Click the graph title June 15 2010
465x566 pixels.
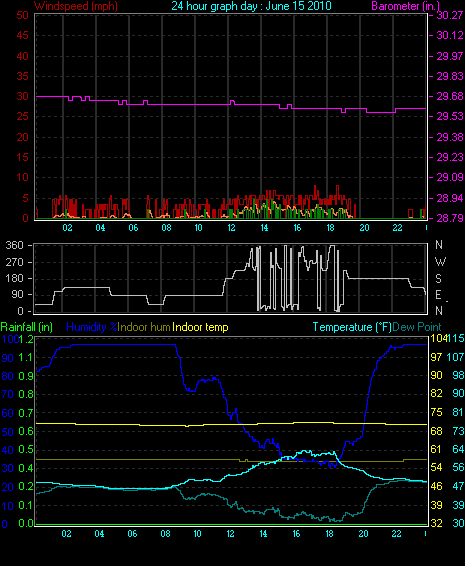[251, 6]
